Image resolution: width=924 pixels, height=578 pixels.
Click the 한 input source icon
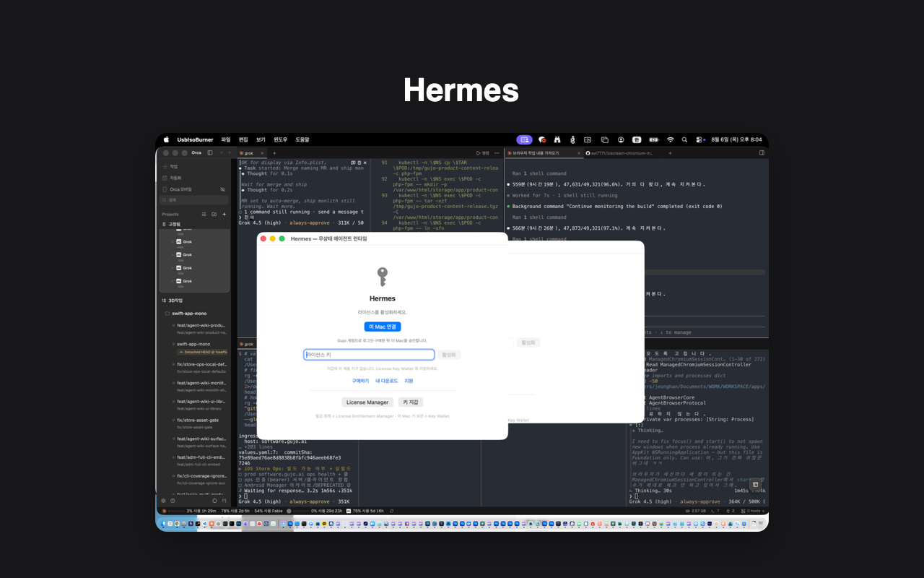pyautogui.click(x=637, y=139)
